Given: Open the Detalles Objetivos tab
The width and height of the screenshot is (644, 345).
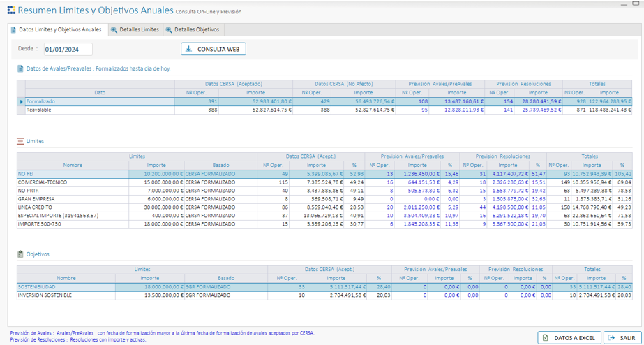Looking at the screenshot, I should tap(193, 29).
